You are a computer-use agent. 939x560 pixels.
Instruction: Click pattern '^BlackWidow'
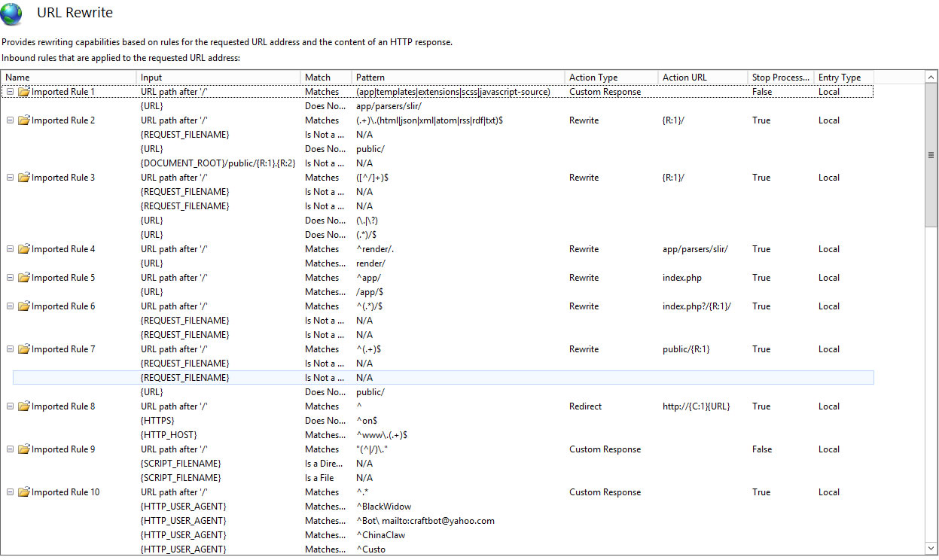(x=384, y=507)
